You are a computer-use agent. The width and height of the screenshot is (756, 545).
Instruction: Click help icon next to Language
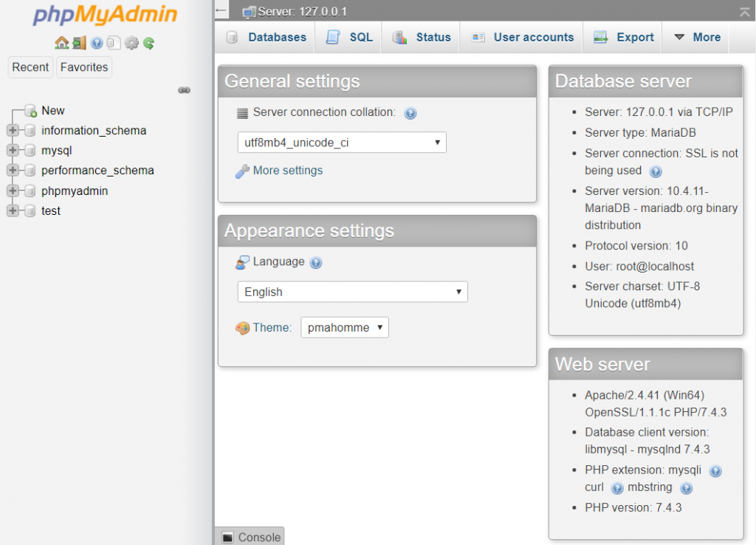pos(316,263)
